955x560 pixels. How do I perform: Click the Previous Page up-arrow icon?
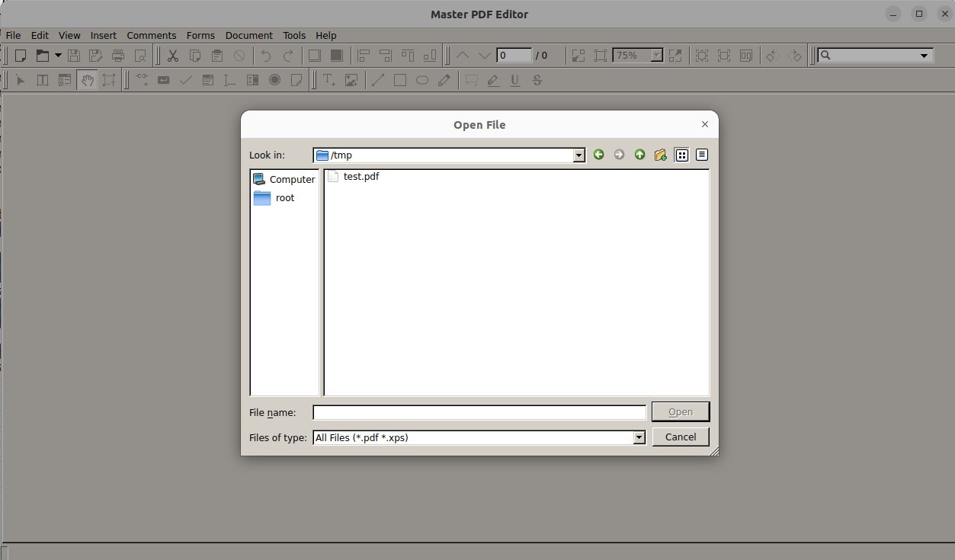[463, 56]
